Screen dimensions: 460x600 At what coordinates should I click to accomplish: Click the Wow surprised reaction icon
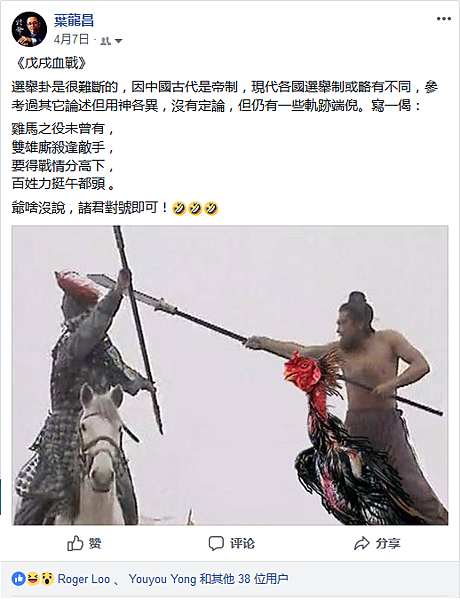(x=47, y=579)
